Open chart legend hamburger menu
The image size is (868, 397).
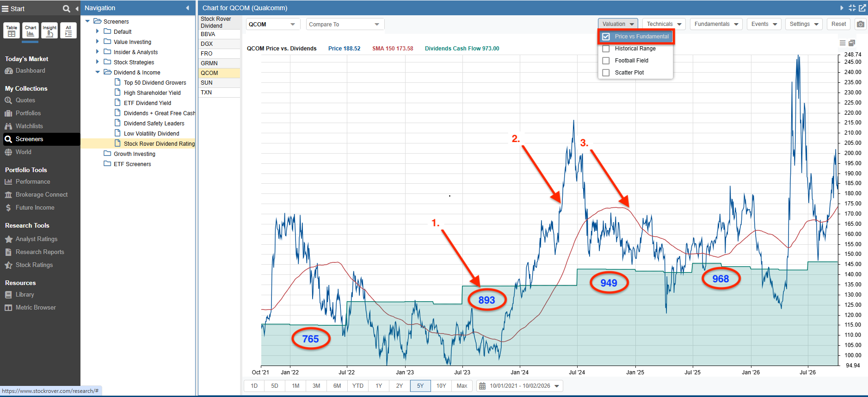pyautogui.click(x=843, y=43)
